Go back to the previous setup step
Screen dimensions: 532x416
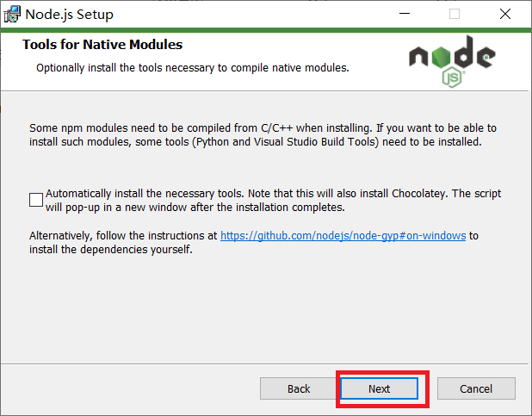(299, 388)
